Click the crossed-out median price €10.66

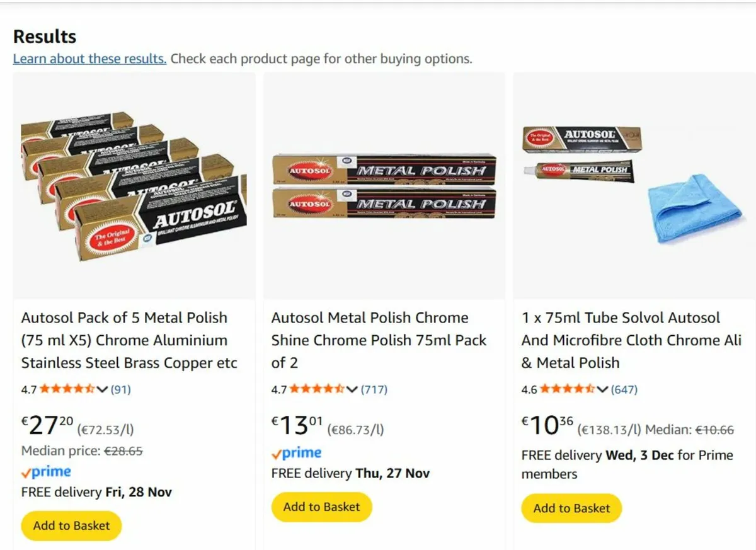click(x=713, y=429)
